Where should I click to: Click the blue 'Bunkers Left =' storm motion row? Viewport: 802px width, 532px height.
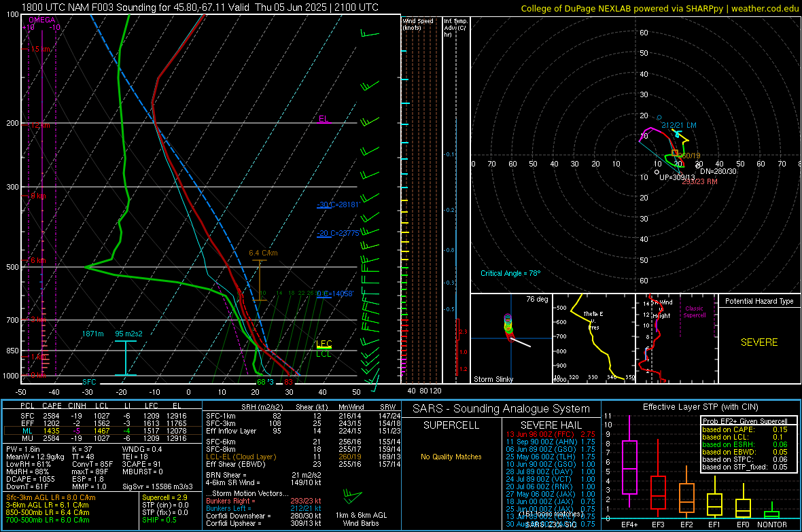pos(264,508)
